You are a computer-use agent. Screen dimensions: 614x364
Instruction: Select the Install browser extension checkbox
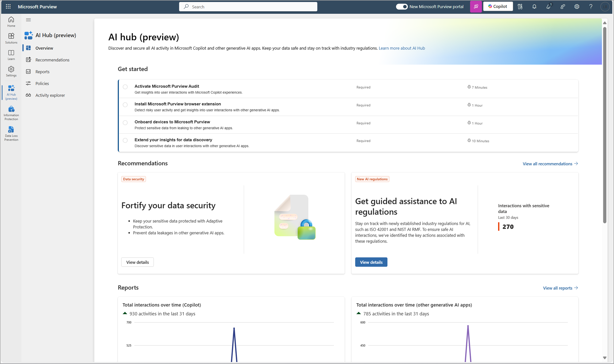coord(126,105)
